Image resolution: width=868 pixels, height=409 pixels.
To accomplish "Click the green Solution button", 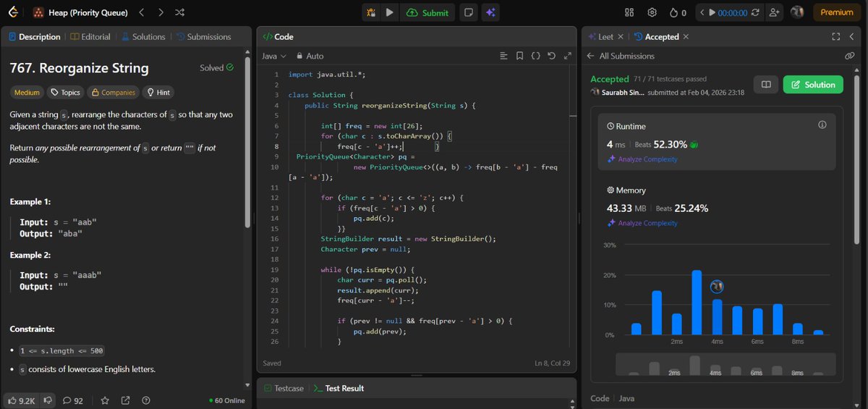I will point(813,85).
